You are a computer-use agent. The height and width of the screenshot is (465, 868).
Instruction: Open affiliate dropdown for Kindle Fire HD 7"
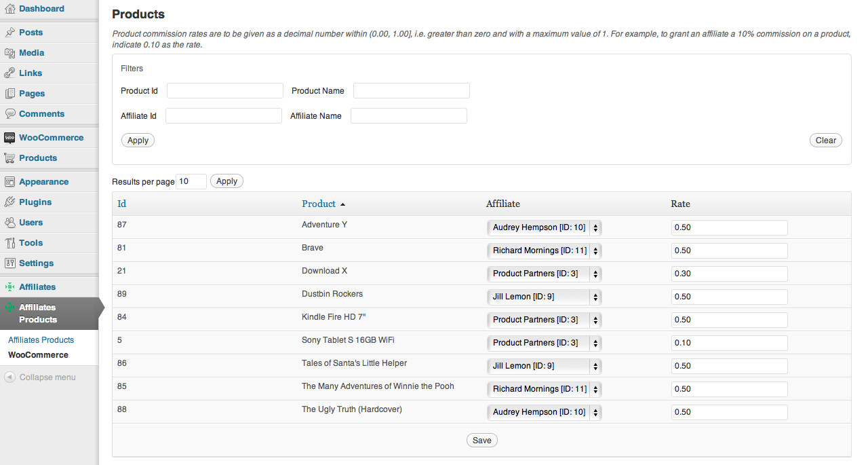click(544, 320)
